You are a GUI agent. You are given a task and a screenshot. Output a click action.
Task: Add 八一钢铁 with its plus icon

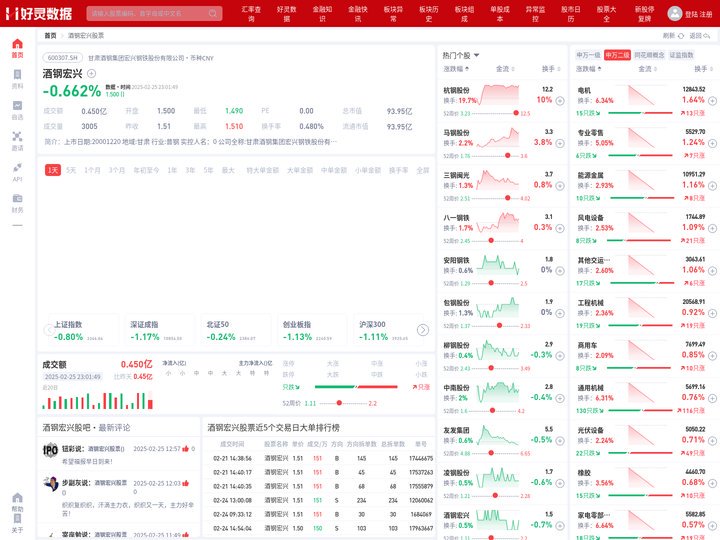[560, 228]
